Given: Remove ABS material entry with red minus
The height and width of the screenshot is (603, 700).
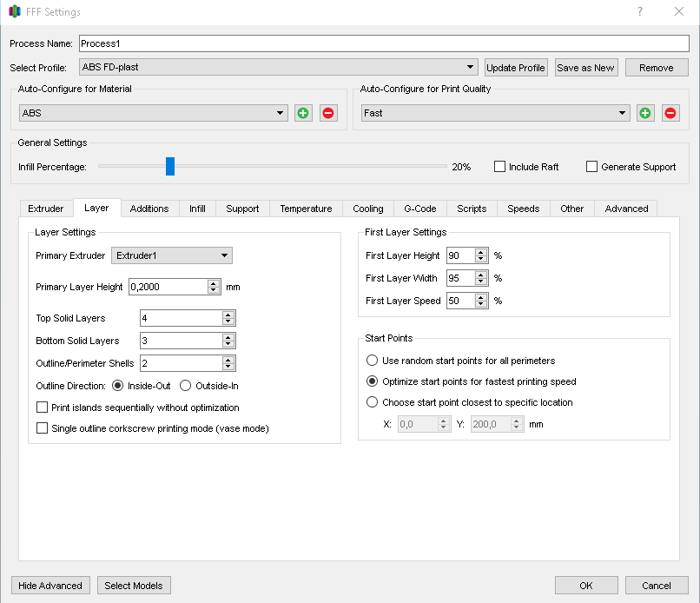Looking at the screenshot, I should (x=328, y=113).
